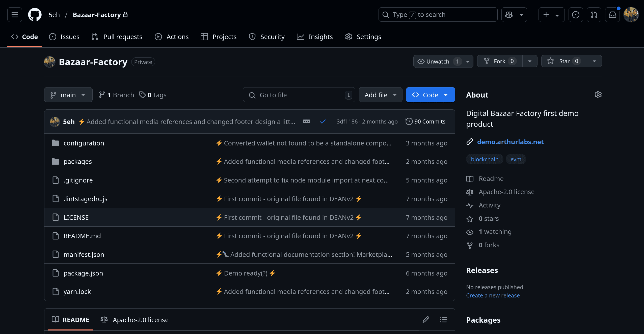Switch to the Security tab
This screenshot has height=334, width=644.
(267, 37)
